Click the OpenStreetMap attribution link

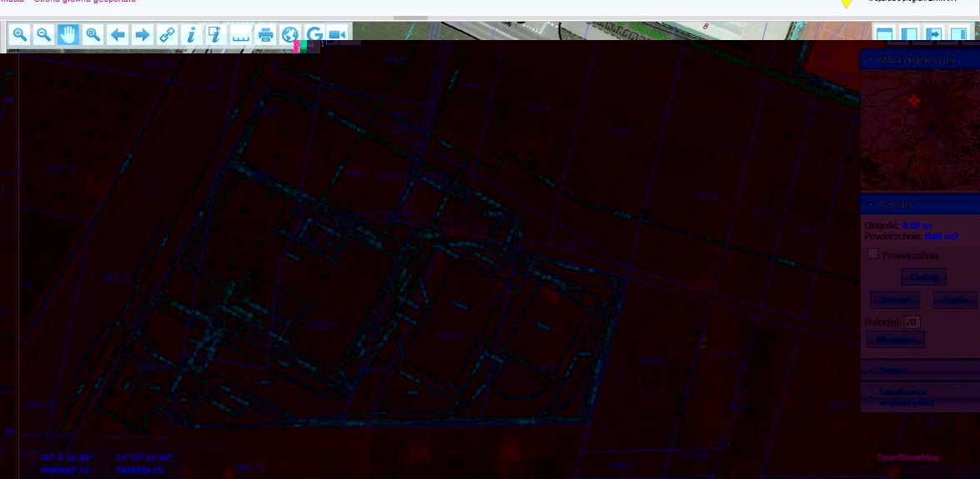tap(907, 457)
